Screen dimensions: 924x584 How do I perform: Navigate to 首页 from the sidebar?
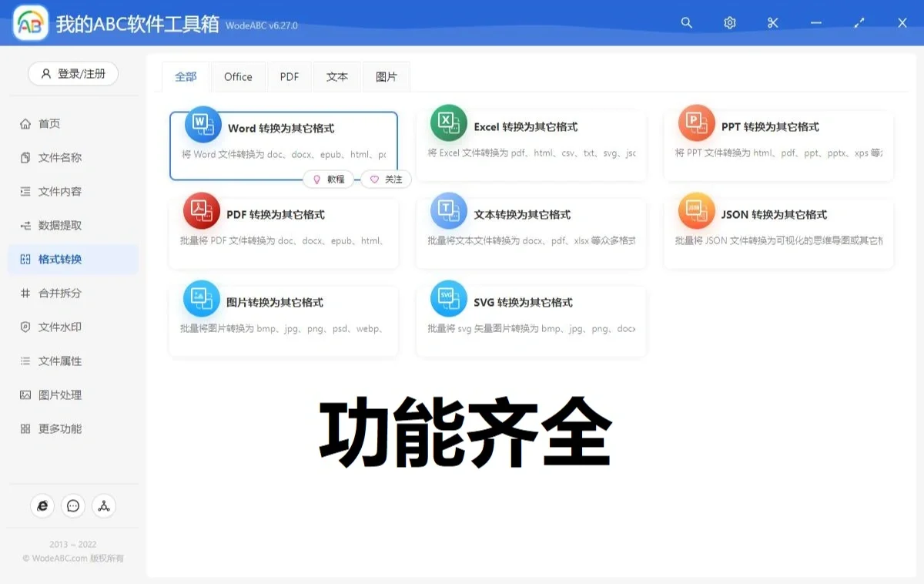[73, 123]
